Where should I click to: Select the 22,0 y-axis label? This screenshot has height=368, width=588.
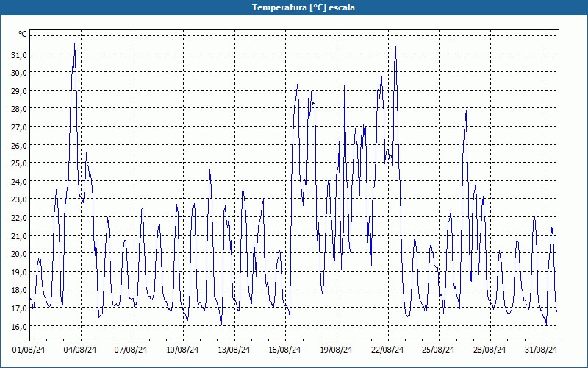[19, 218]
